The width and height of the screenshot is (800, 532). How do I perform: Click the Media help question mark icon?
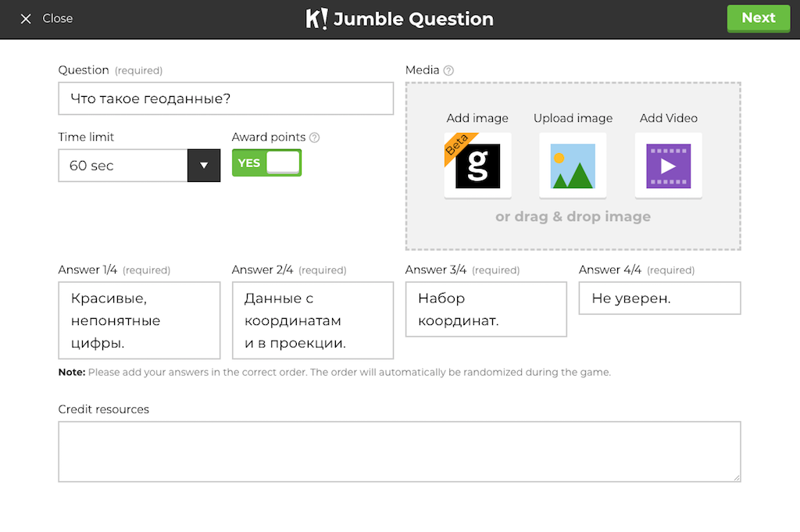coord(448,70)
